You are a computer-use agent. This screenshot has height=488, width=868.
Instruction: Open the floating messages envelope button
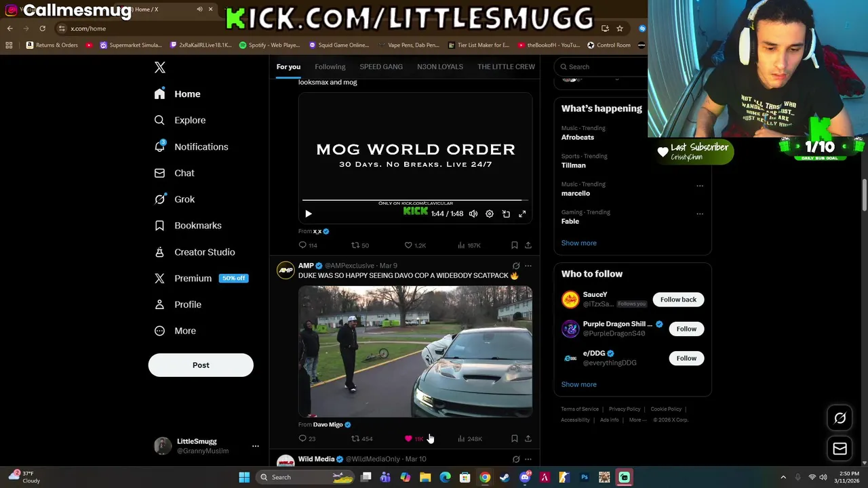click(840, 448)
